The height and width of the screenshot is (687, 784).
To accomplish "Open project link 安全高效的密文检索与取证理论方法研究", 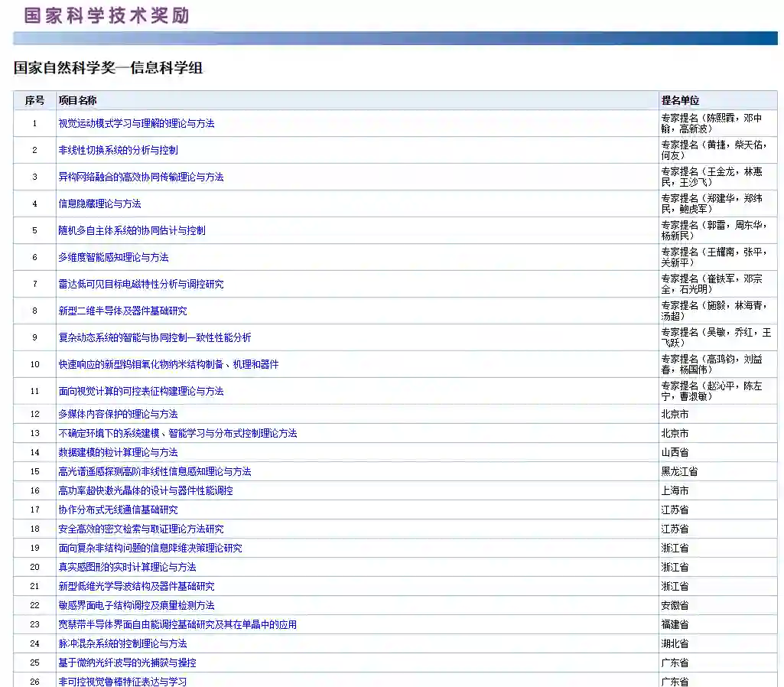I will (x=141, y=529).
